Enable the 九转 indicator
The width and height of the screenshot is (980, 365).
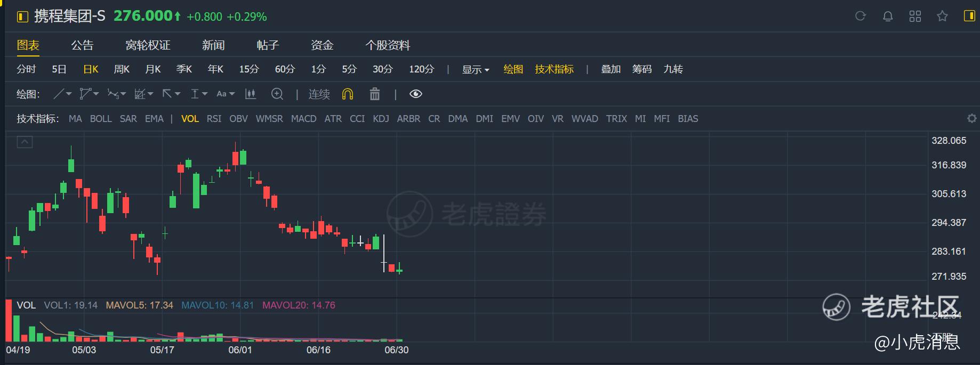pos(673,69)
